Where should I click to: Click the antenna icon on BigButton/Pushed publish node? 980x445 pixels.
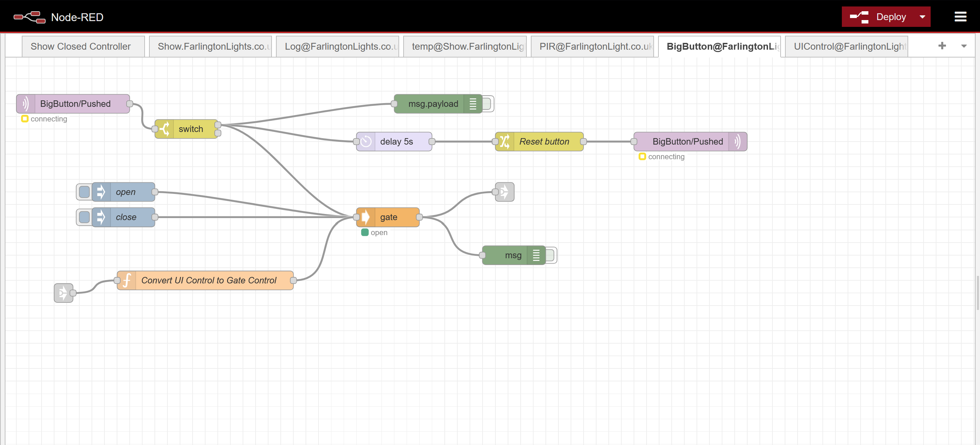(x=738, y=141)
